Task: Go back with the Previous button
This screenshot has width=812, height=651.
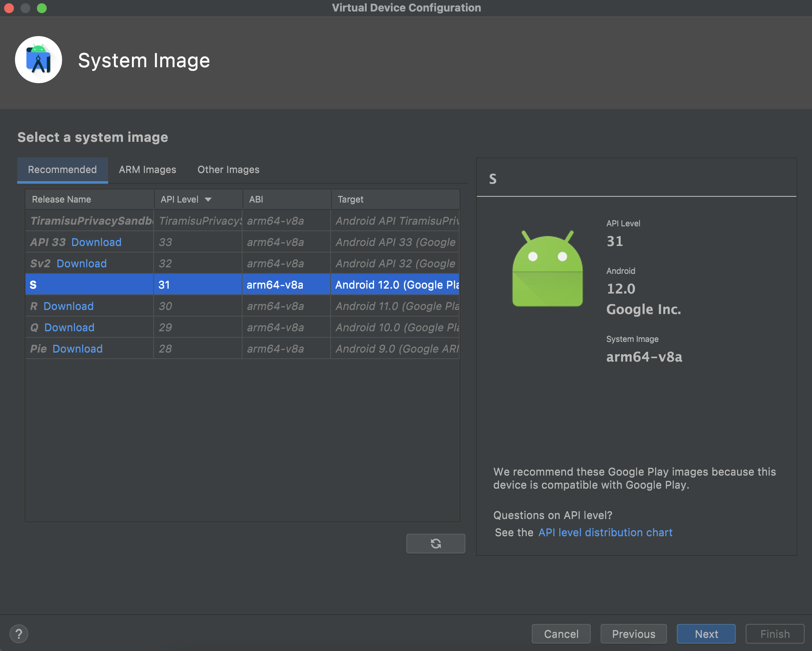Action: (x=633, y=634)
